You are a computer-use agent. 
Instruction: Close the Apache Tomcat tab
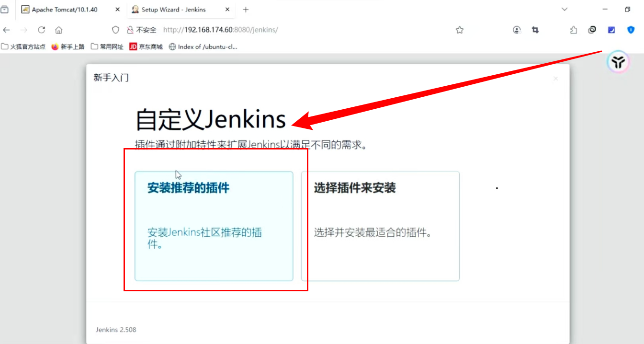pyautogui.click(x=118, y=10)
